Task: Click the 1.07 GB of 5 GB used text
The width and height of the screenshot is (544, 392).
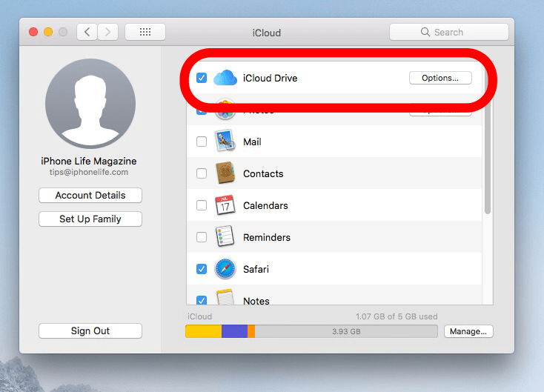Action: [x=397, y=316]
